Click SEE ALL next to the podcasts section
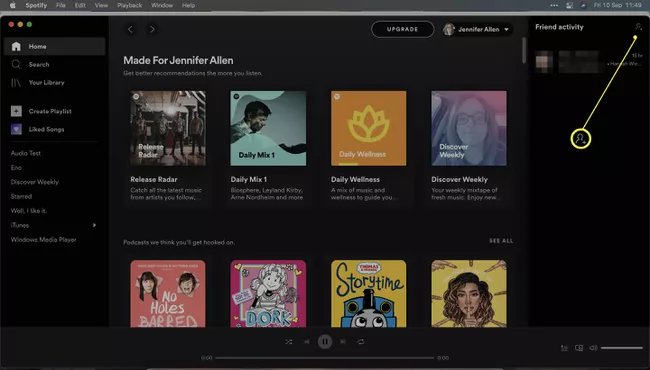Viewport: 650px width, 370px height. (501, 241)
